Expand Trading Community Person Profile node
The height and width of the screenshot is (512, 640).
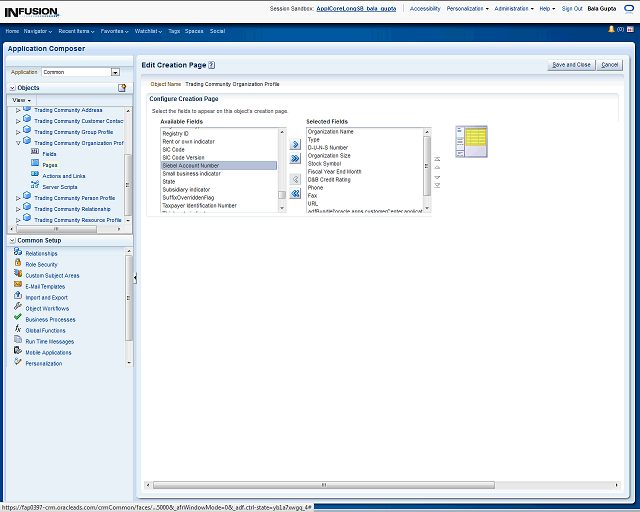(18, 198)
